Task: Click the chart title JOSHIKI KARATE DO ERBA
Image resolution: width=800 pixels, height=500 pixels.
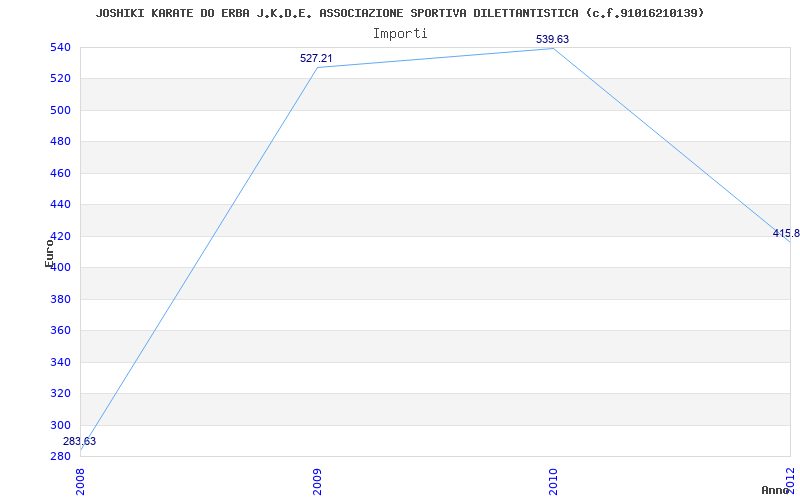Action: click(x=399, y=13)
